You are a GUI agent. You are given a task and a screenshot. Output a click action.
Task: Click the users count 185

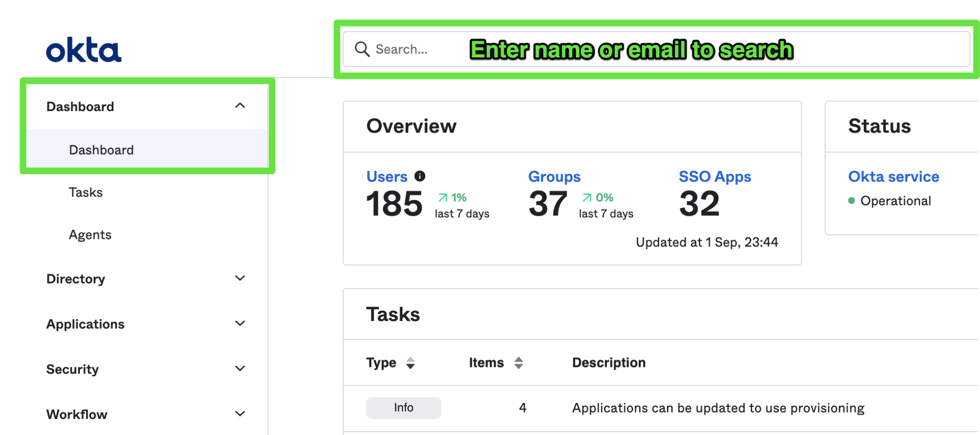(x=394, y=204)
